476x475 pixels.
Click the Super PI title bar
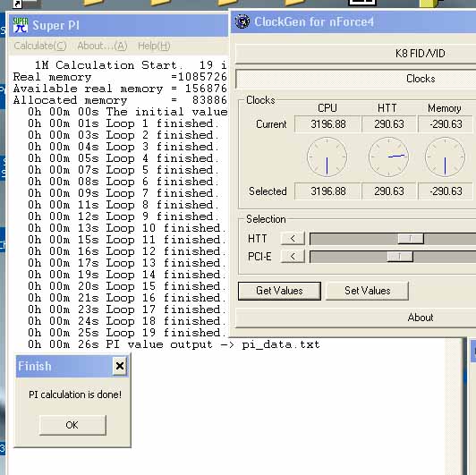[118, 26]
